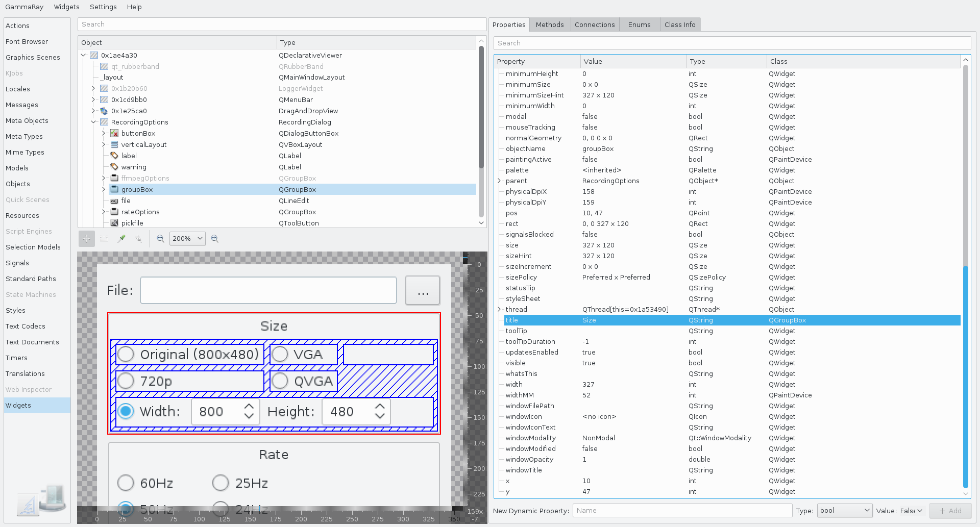Select the 60Hz radio button
The width and height of the screenshot is (980, 527).
[126, 483]
